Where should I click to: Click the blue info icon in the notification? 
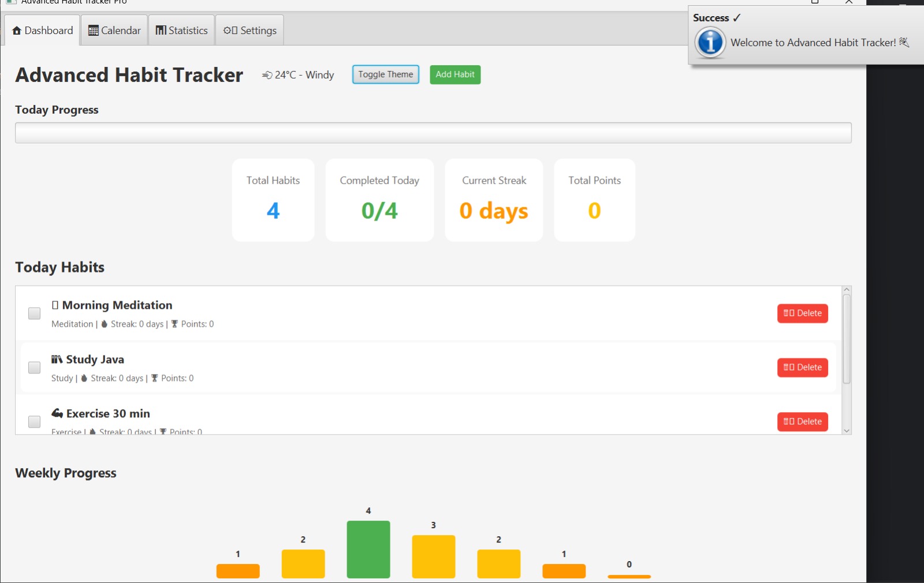710,42
